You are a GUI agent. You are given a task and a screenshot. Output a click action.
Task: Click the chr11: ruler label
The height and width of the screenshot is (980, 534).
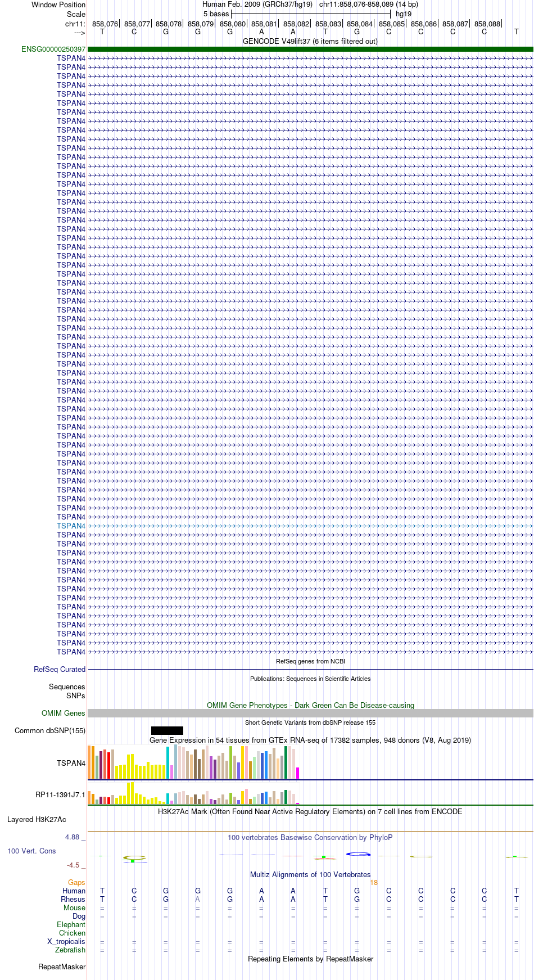click(75, 24)
